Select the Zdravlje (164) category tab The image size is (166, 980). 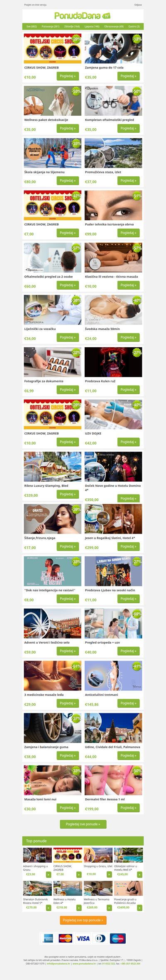(72, 26)
